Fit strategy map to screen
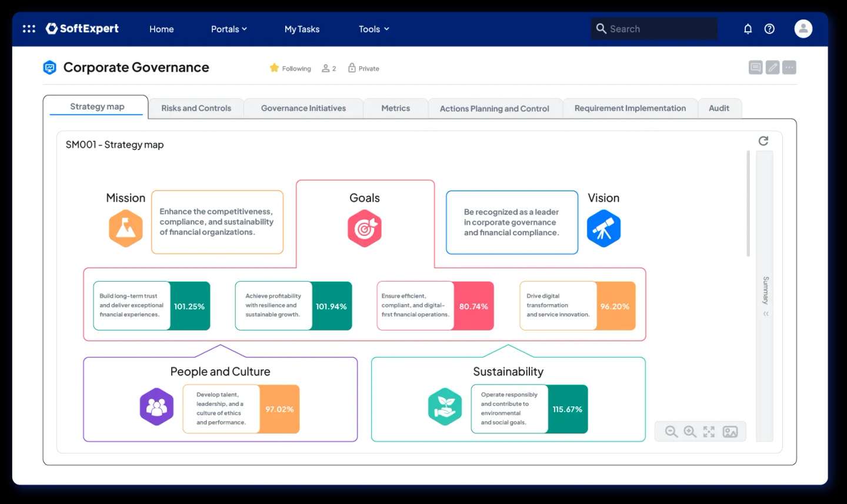Viewport: 847px width, 504px height. tap(709, 432)
